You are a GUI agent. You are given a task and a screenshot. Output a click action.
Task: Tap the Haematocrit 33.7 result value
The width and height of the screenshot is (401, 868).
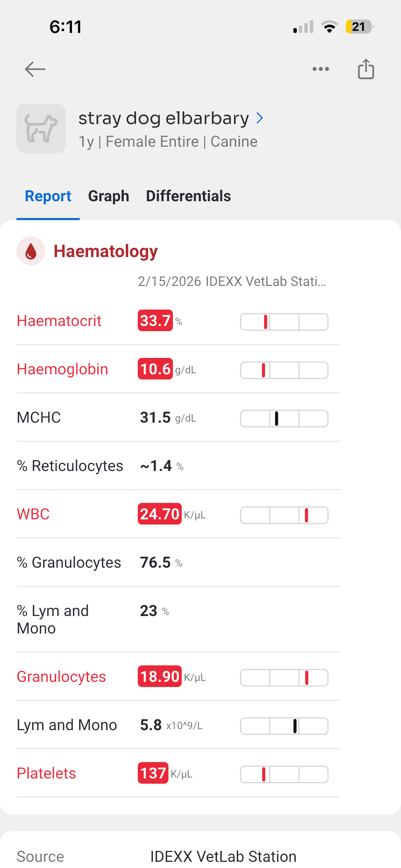coord(155,321)
